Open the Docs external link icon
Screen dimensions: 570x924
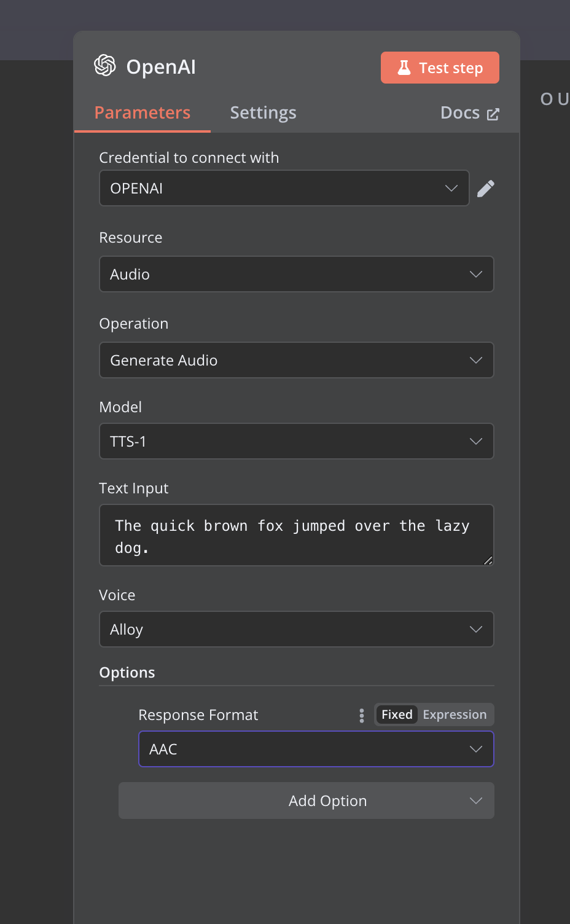[x=493, y=114]
